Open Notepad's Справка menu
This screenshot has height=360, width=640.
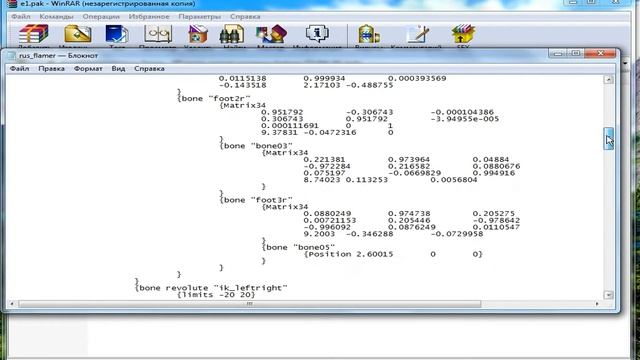coord(149,69)
